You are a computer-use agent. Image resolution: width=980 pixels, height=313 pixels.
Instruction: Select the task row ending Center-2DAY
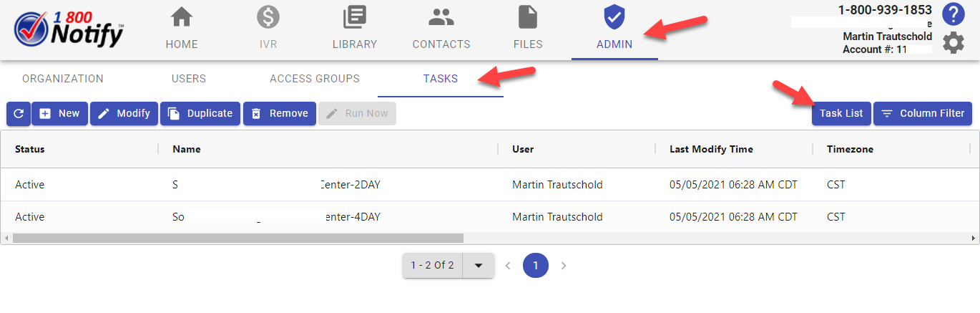tap(351, 185)
